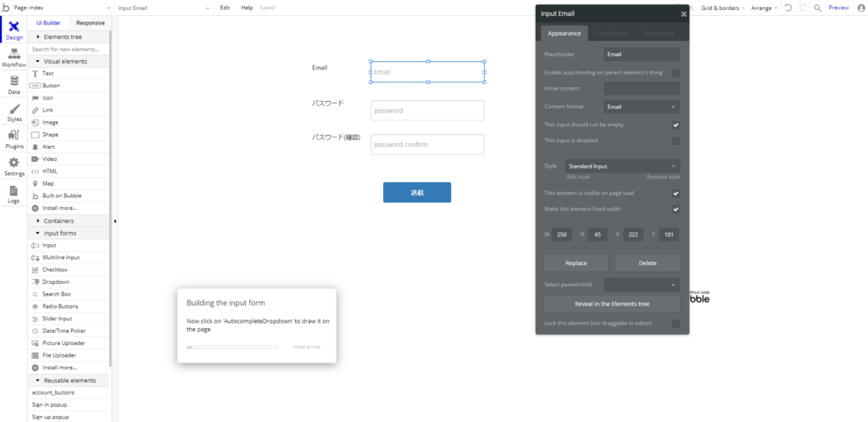Toggle auto-binding on parent element's thing

676,73
